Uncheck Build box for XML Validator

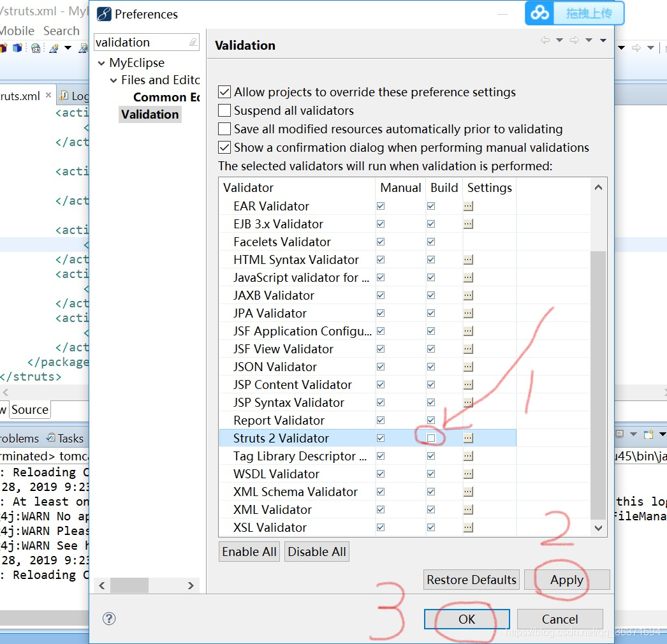pos(431,509)
